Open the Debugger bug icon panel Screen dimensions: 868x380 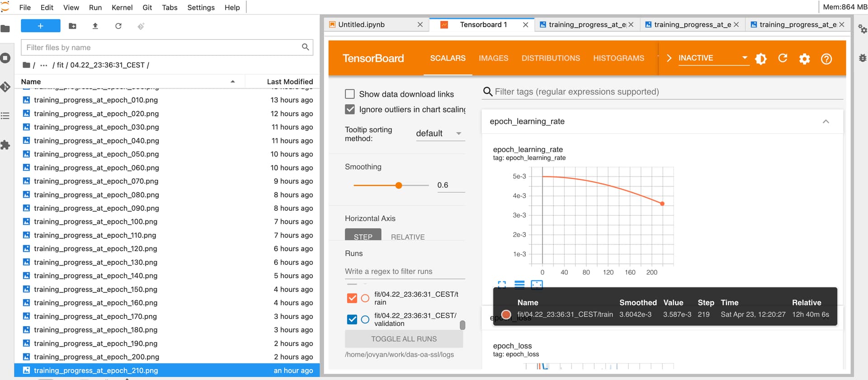(x=863, y=58)
